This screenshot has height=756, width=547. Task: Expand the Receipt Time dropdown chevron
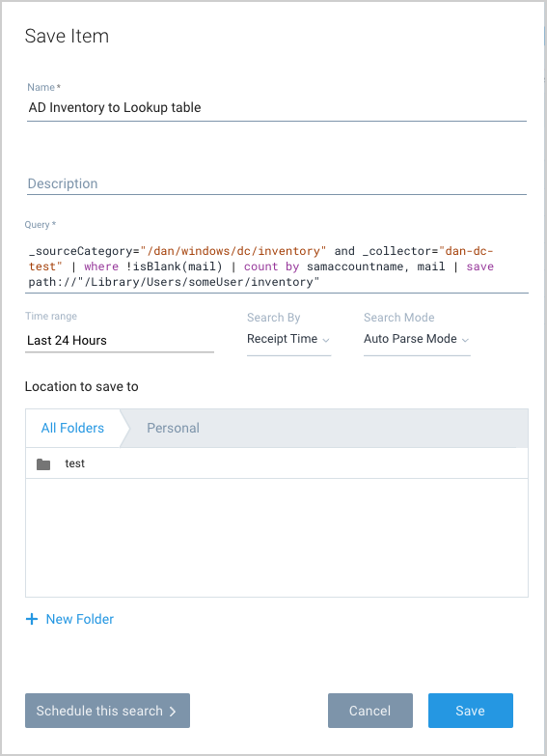[x=326, y=341]
